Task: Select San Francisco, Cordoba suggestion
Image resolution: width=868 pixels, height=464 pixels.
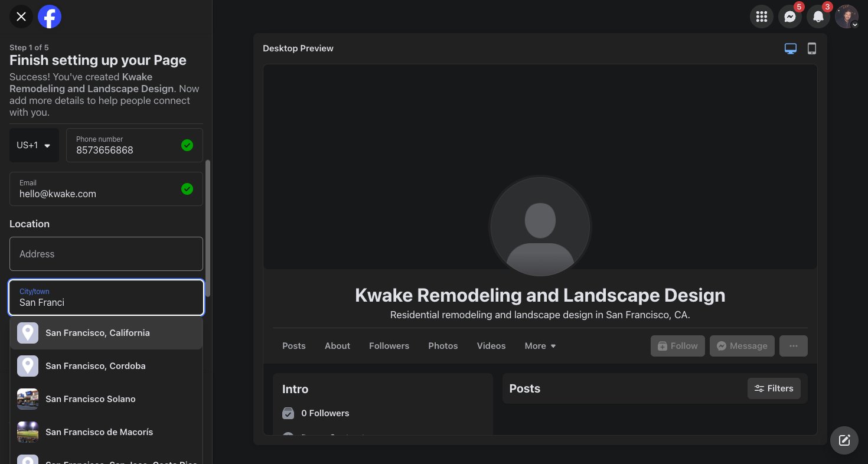Action: [106, 366]
